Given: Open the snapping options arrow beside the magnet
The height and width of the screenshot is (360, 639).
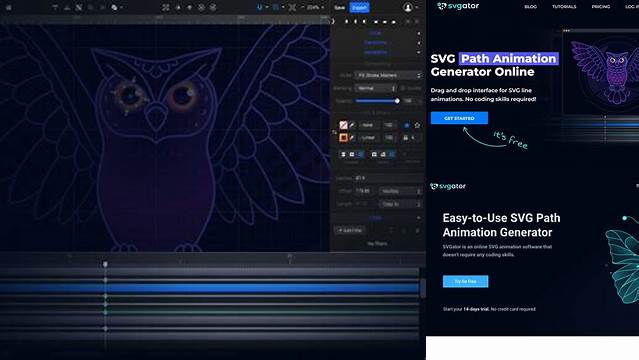Looking at the screenshot, I should point(267,7).
